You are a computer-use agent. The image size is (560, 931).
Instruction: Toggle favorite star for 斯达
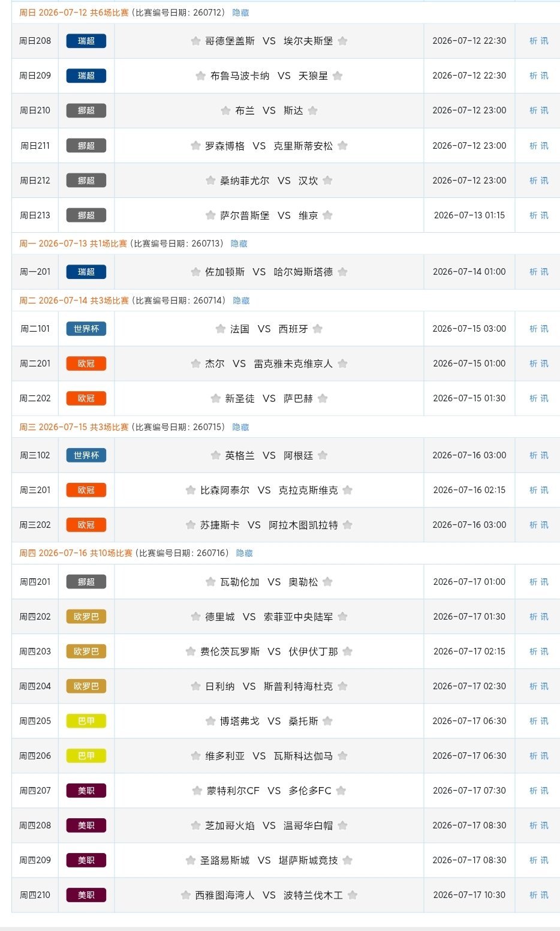(x=312, y=110)
